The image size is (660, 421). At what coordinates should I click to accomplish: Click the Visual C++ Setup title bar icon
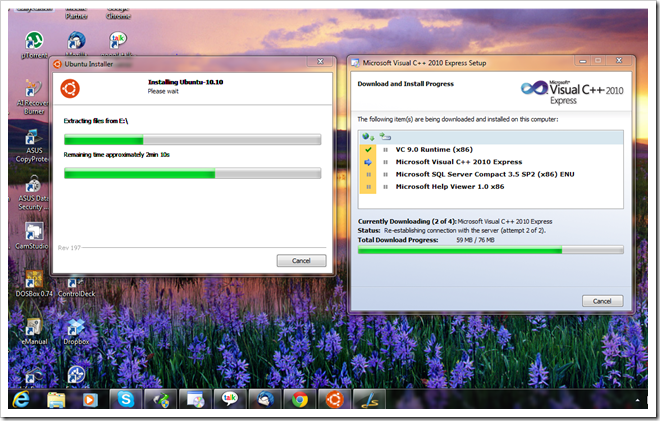[355, 63]
